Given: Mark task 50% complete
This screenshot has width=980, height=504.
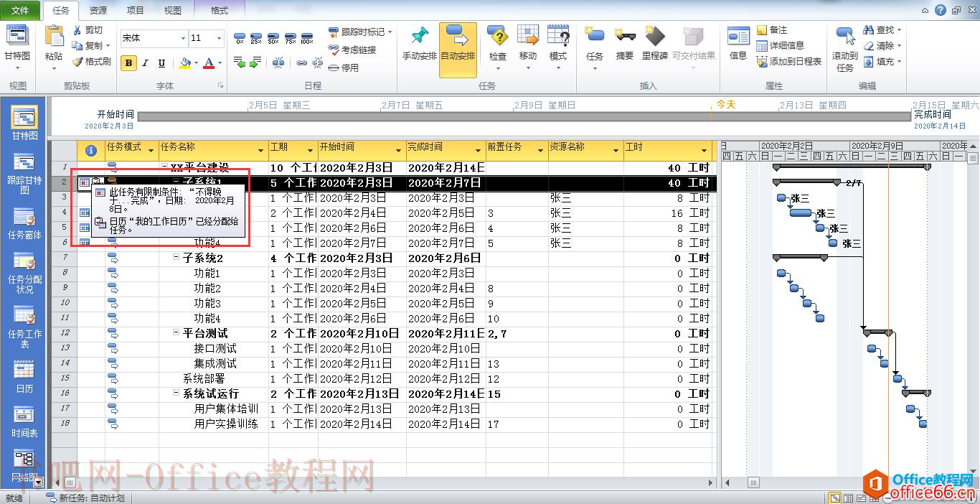Looking at the screenshot, I should click(x=273, y=38).
